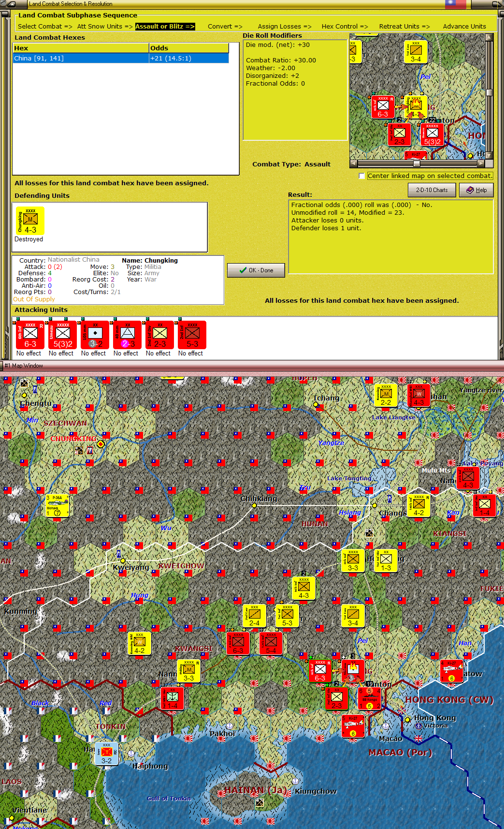Go to Assign Losses subphase step
This screenshot has width=504, height=829.
tap(285, 27)
